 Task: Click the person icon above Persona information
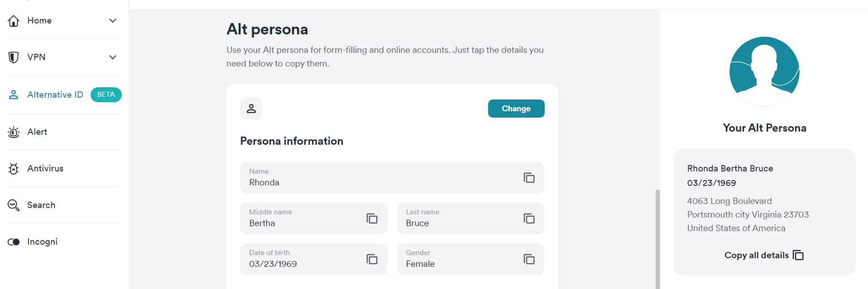pyautogui.click(x=251, y=109)
